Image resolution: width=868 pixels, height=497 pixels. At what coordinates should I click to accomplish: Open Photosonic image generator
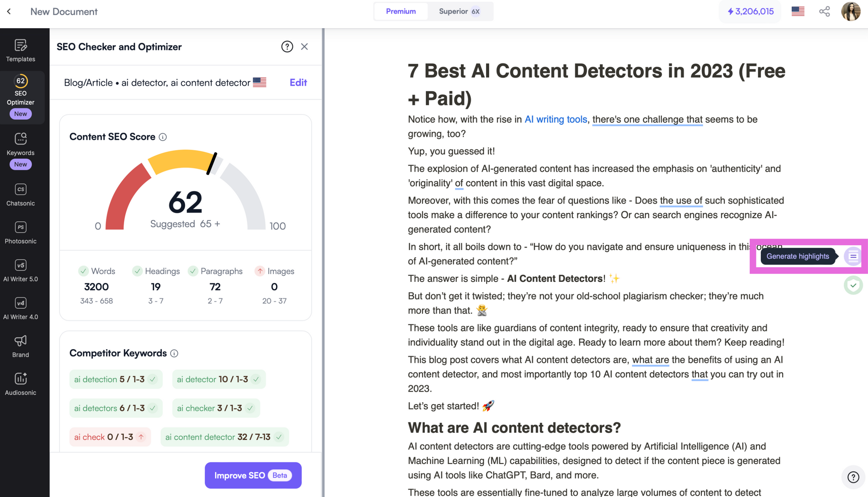click(20, 232)
